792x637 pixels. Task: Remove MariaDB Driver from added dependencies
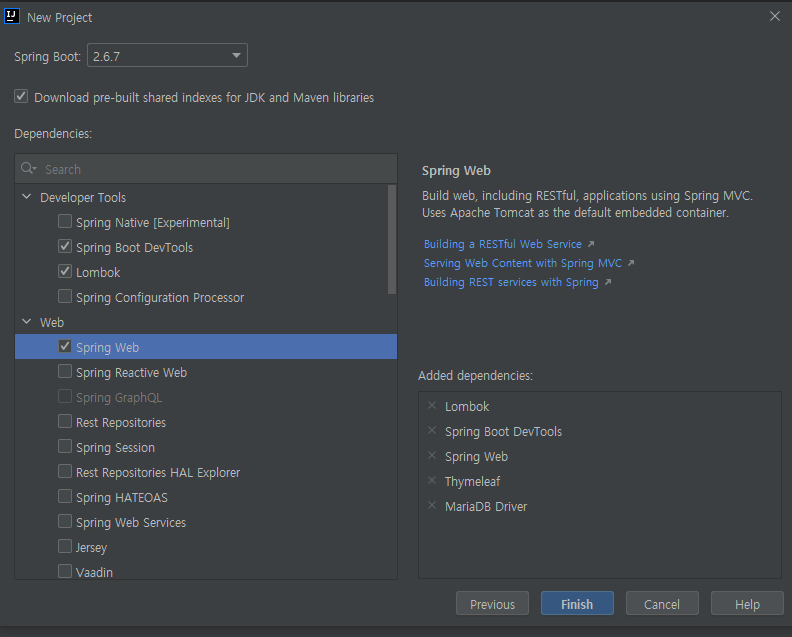point(432,505)
